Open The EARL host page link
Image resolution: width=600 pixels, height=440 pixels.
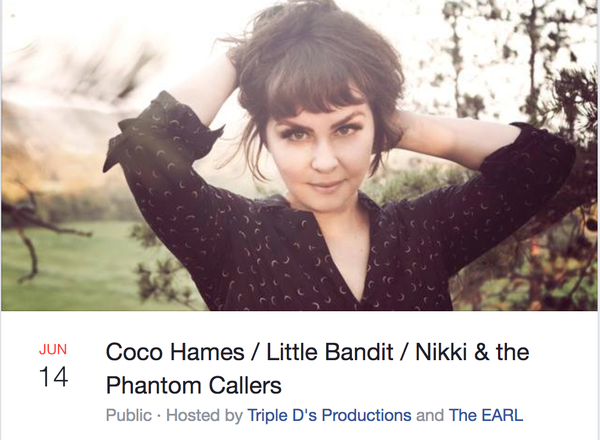click(486, 415)
